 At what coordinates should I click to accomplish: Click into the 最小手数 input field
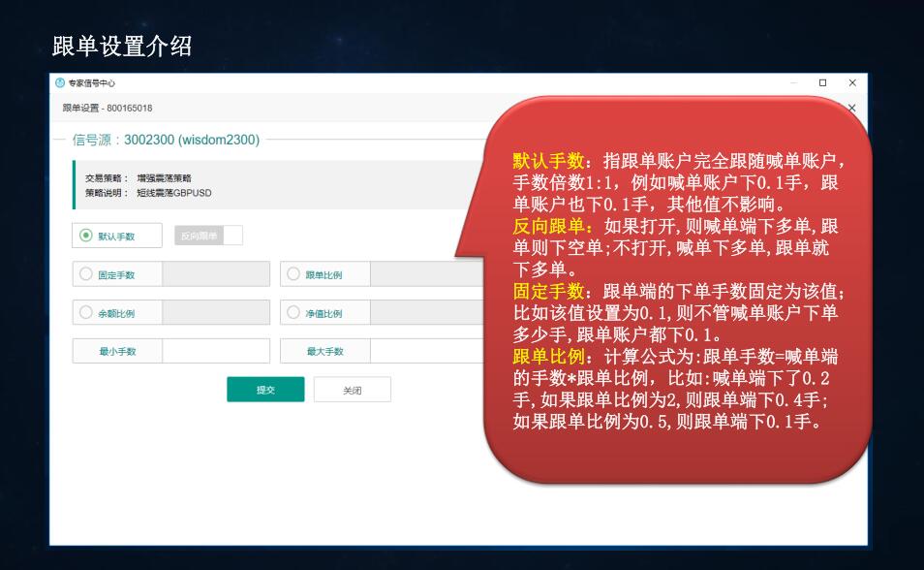pos(216,351)
